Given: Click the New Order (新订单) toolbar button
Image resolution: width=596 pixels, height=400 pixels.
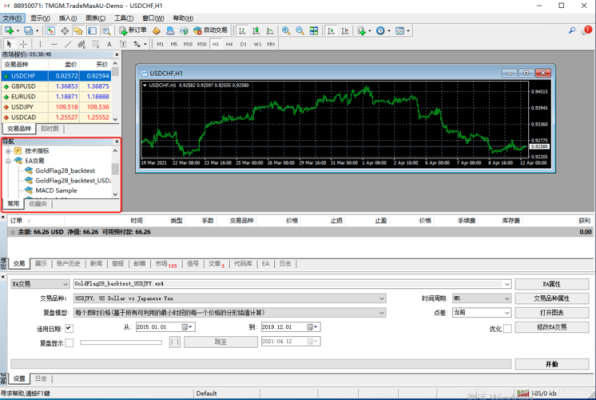Looking at the screenshot, I should pyautogui.click(x=133, y=30).
